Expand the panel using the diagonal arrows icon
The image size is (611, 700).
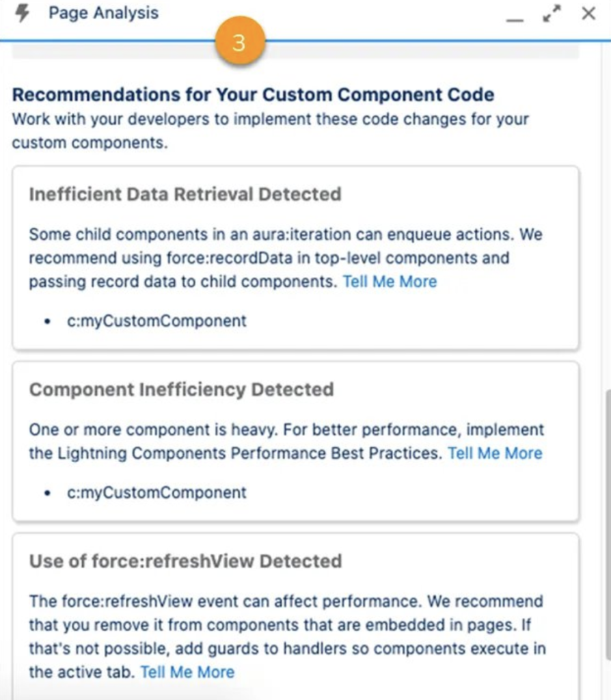[552, 12]
